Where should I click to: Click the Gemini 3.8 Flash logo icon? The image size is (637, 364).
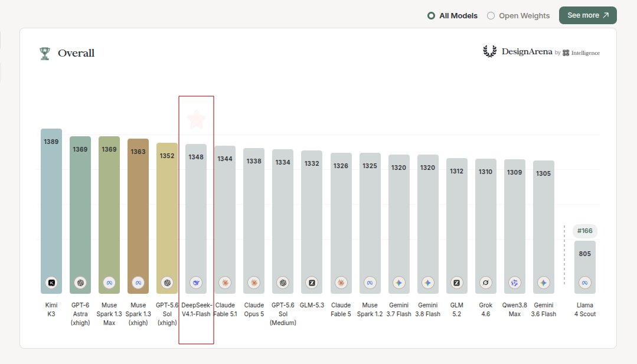428,283
